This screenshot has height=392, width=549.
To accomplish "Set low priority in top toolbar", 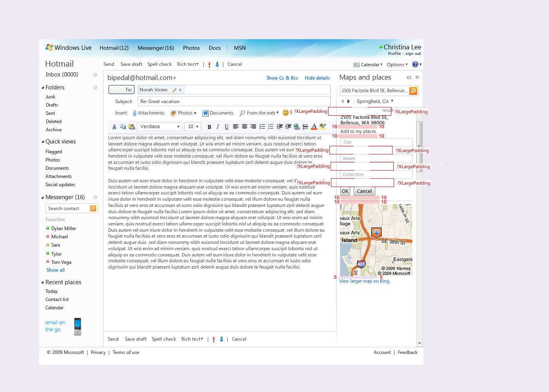I will pos(217,65).
